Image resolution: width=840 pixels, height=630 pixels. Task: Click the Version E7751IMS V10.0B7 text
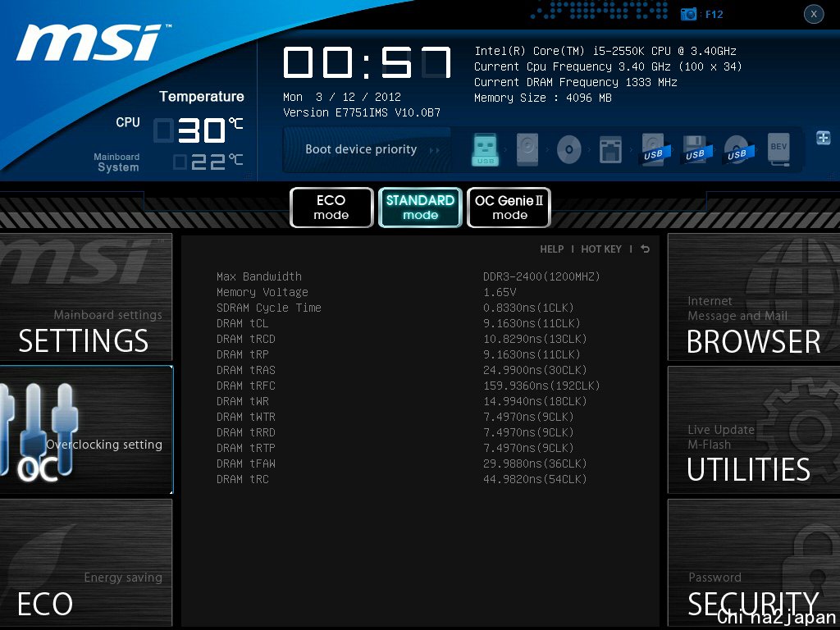(362, 112)
